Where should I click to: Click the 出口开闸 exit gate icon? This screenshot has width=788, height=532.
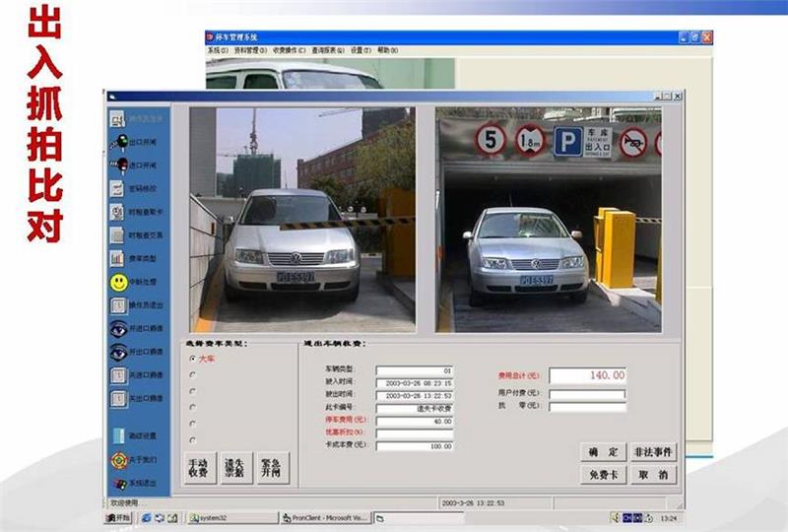tap(117, 142)
